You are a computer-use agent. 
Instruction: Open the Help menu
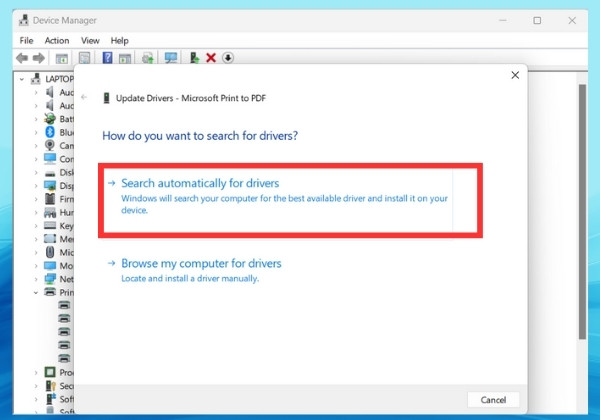119,40
